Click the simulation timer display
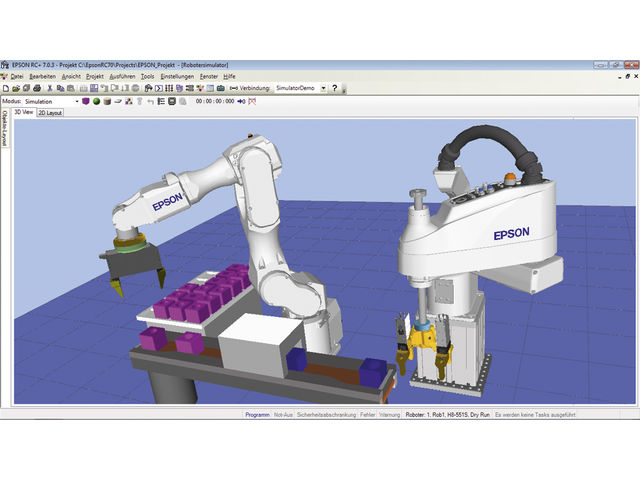The image size is (640, 480). click(215, 101)
